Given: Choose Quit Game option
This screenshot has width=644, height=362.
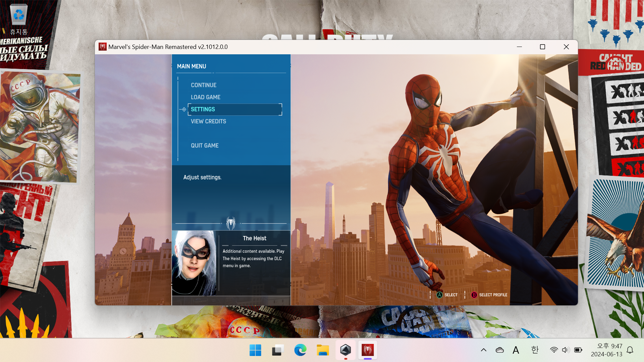Looking at the screenshot, I should pyautogui.click(x=205, y=145).
